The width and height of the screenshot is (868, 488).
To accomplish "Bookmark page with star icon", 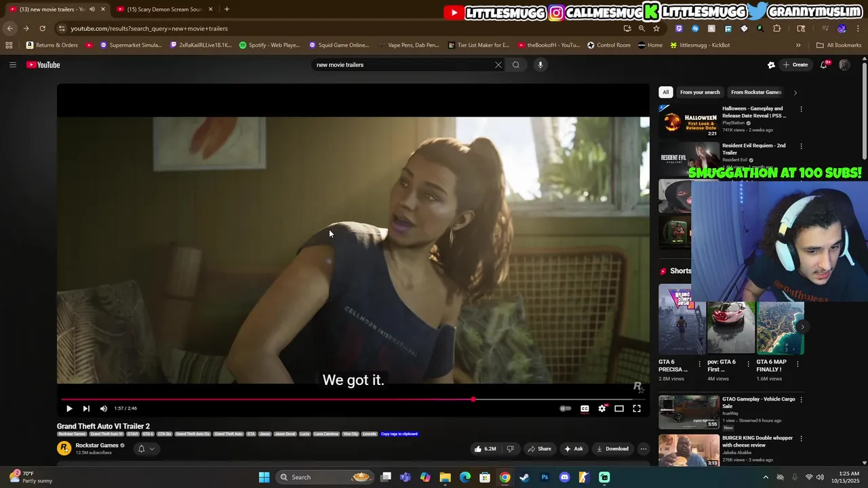I will click(x=656, y=28).
